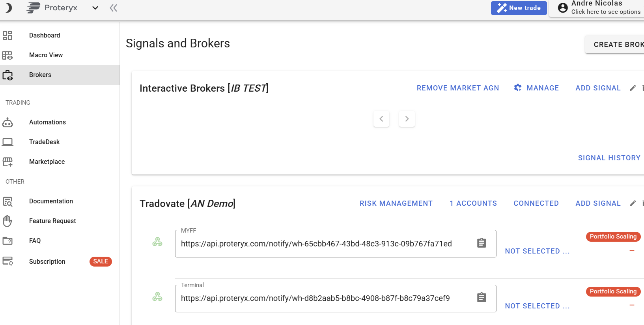Open SIGNAL HISTORY for Interactive Brokers
644x325 pixels.
coord(609,158)
